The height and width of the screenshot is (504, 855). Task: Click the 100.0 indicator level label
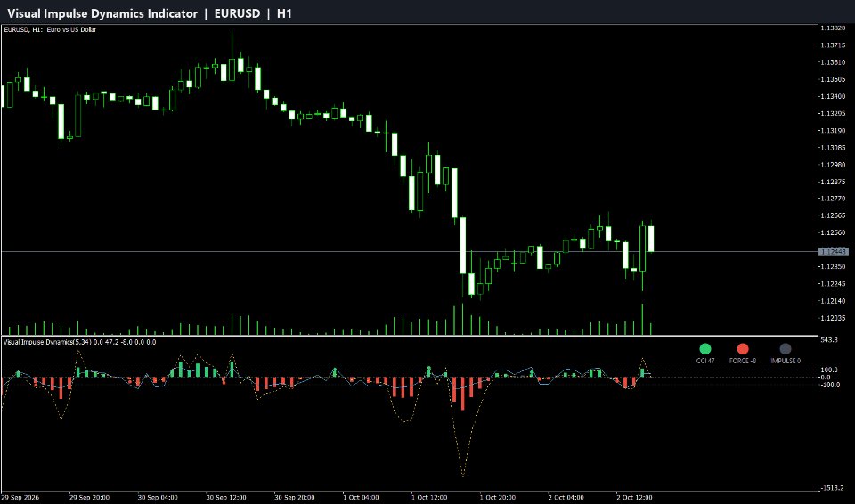pyautogui.click(x=829, y=370)
